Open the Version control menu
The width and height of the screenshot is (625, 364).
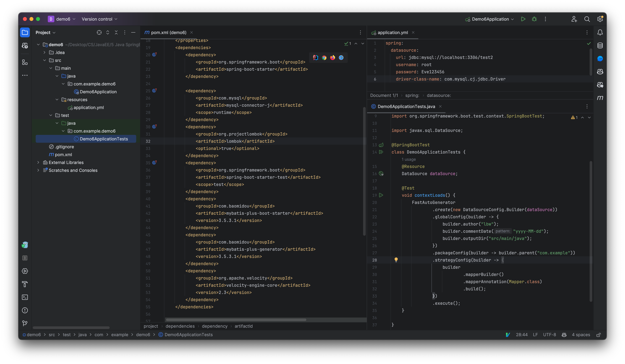pyautogui.click(x=99, y=19)
